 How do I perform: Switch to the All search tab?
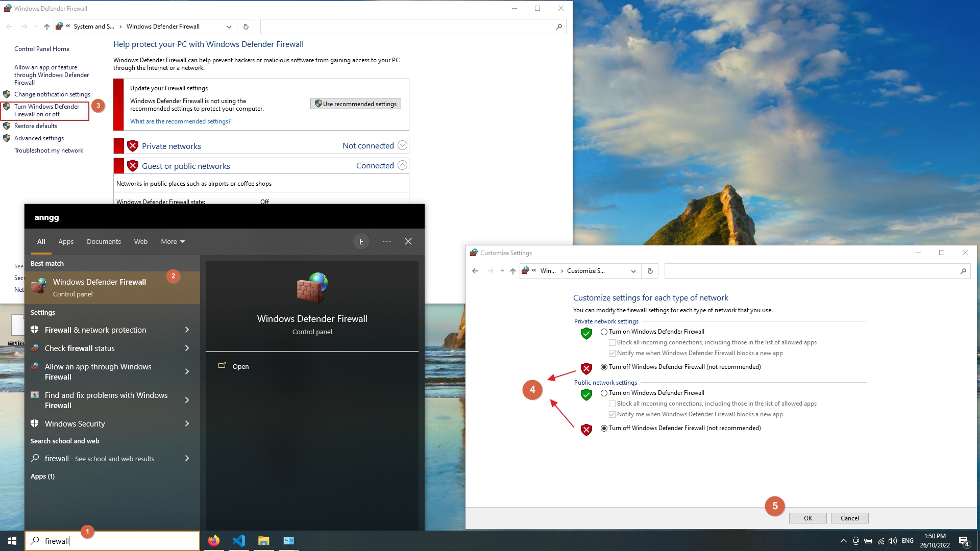pos(41,241)
